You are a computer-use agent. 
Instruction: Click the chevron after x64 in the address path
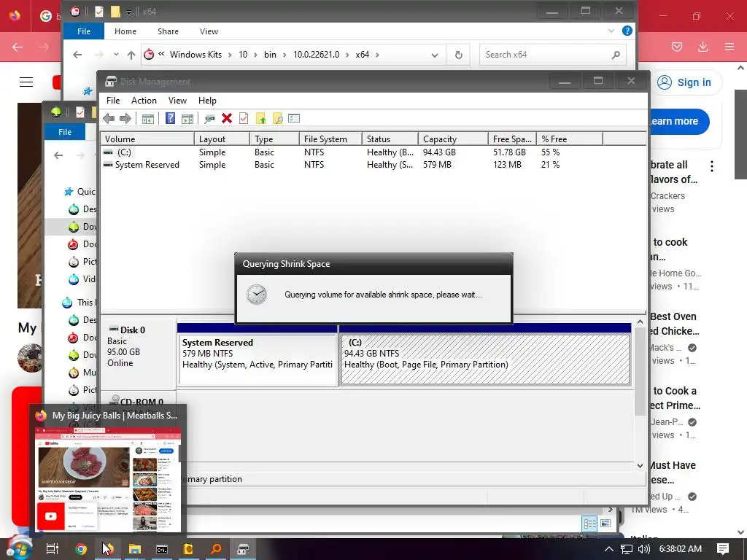pos(377,55)
